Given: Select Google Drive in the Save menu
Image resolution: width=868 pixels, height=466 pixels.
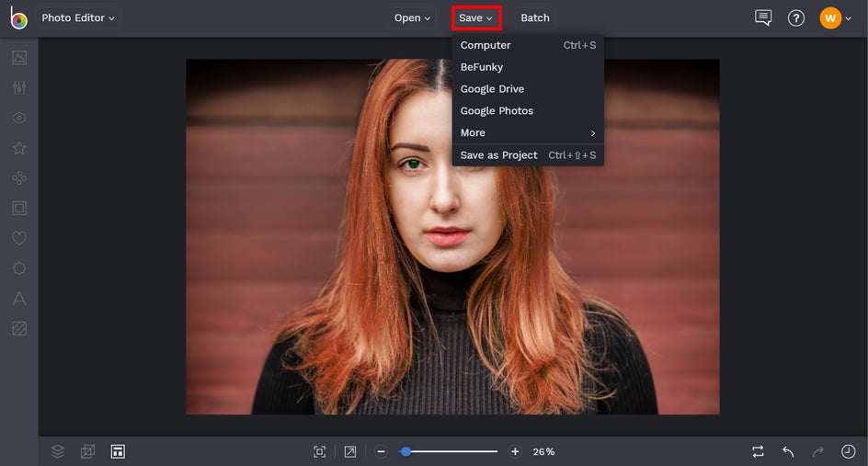Looking at the screenshot, I should click(528, 89).
